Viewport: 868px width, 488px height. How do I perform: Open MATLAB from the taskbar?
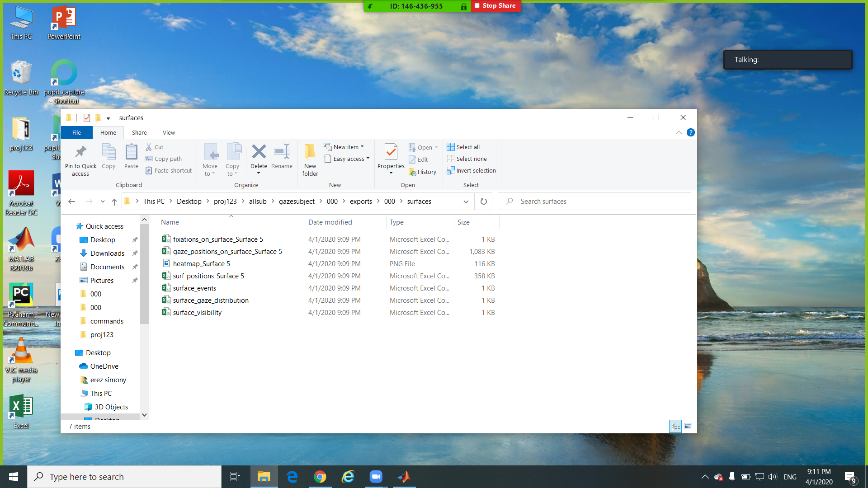[x=404, y=477]
